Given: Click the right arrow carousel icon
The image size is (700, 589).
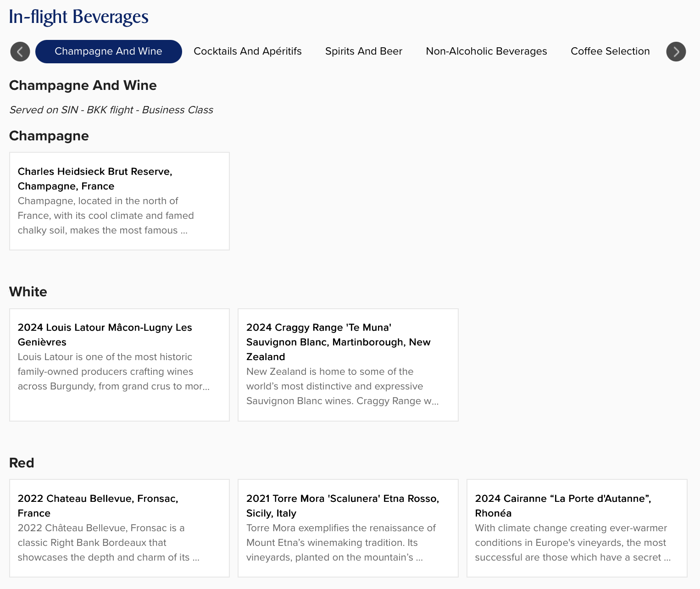Looking at the screenshot, I should [x=676, y=51].
